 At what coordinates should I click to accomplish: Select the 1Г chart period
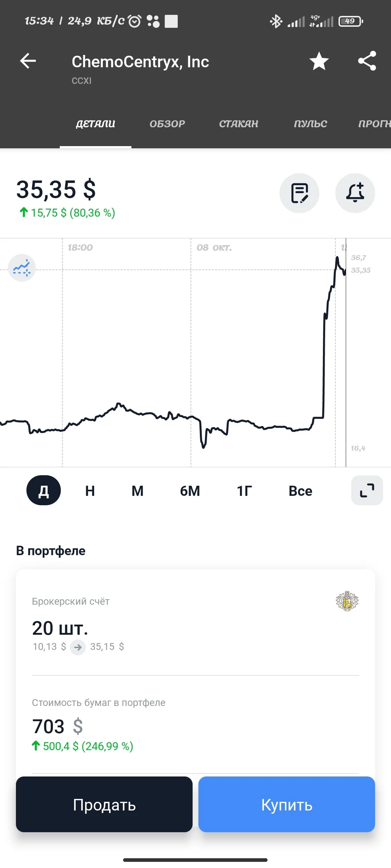pyautogui.click(x=244, y=491)
